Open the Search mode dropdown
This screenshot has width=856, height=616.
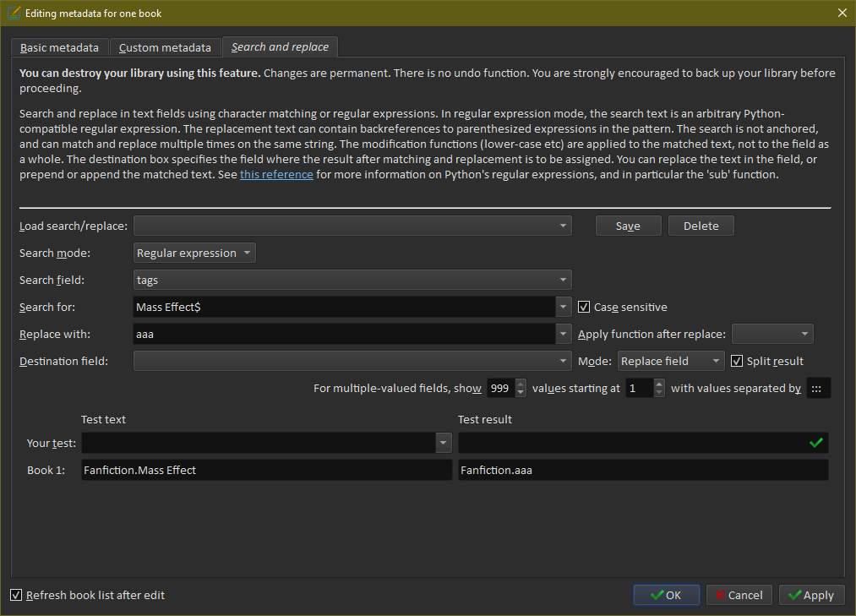click(x=194, y=253)
